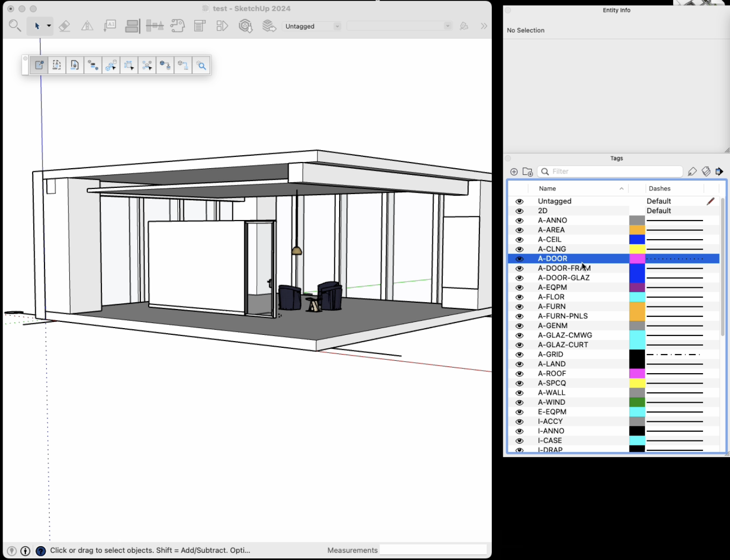The width and height of the screenshot is (730, 560).
Task: Sort tags by Name column header
Action: point(547,189)
